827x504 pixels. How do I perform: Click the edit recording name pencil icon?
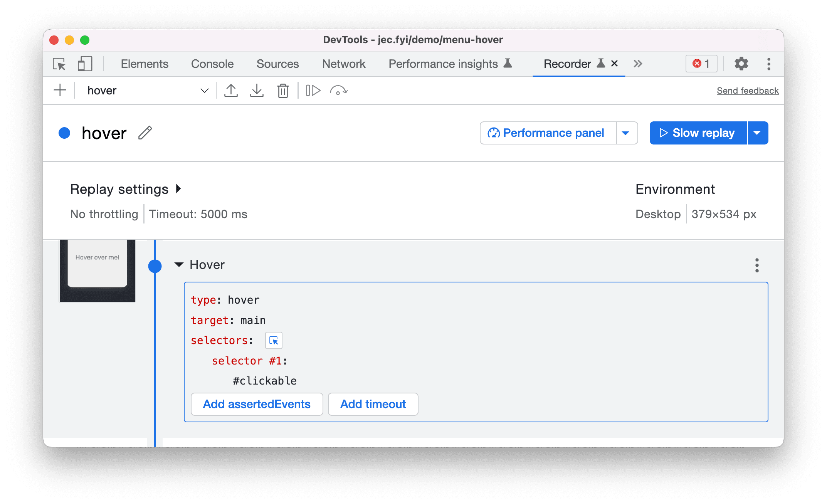(146, 132)
